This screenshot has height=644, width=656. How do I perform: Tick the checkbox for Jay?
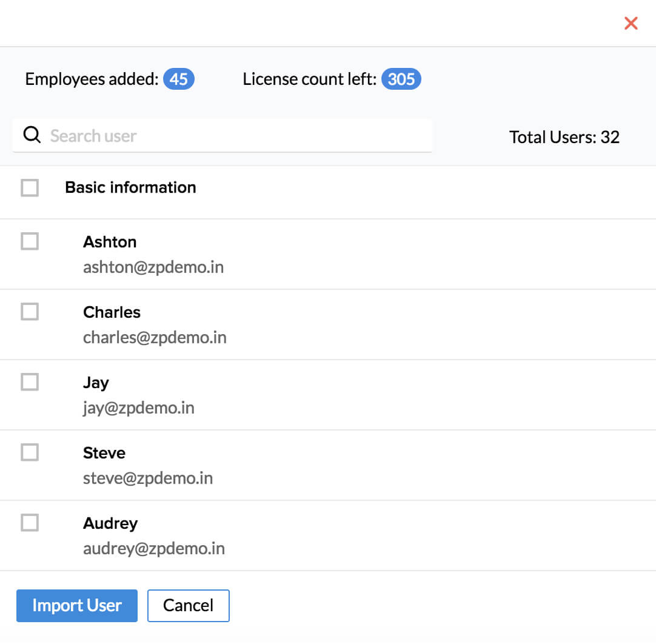click(30, 382)
